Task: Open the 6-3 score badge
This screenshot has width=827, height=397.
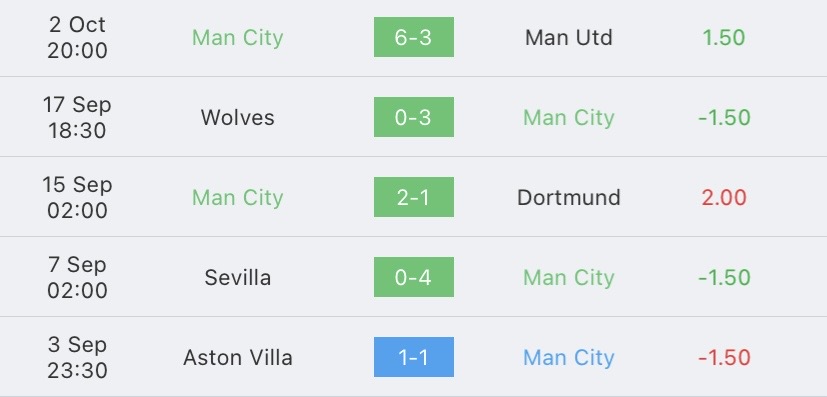Action: pyautogui.click(x=414, y=37)
